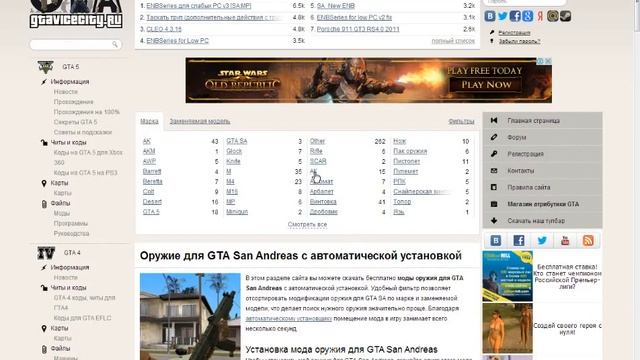Click the weapon screenshot thumbnail in article
This screenshot has width=640, height=360.
pos(190,317)
